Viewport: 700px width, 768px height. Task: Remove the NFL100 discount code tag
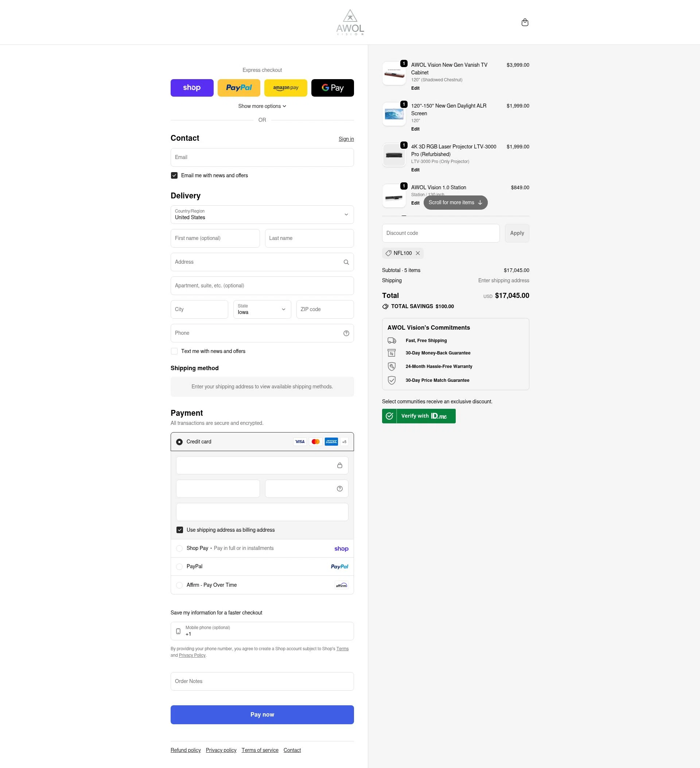coord(418,253)
